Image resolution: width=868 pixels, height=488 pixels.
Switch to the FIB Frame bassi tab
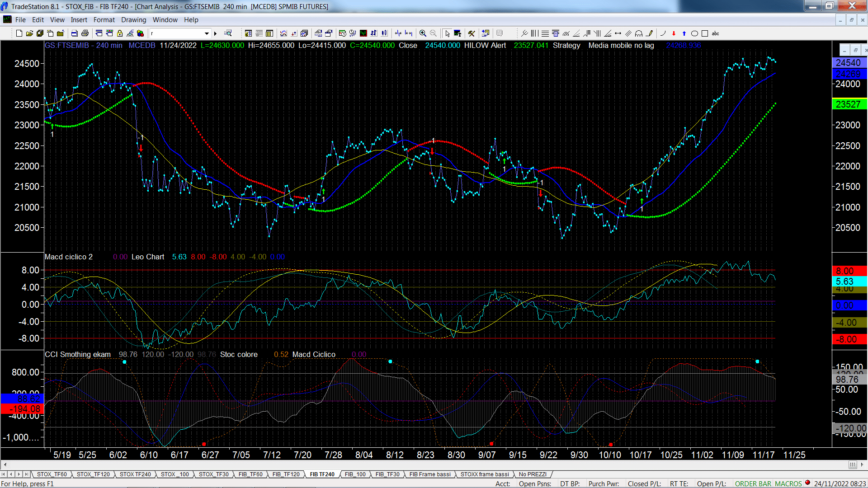pos(430,474)
